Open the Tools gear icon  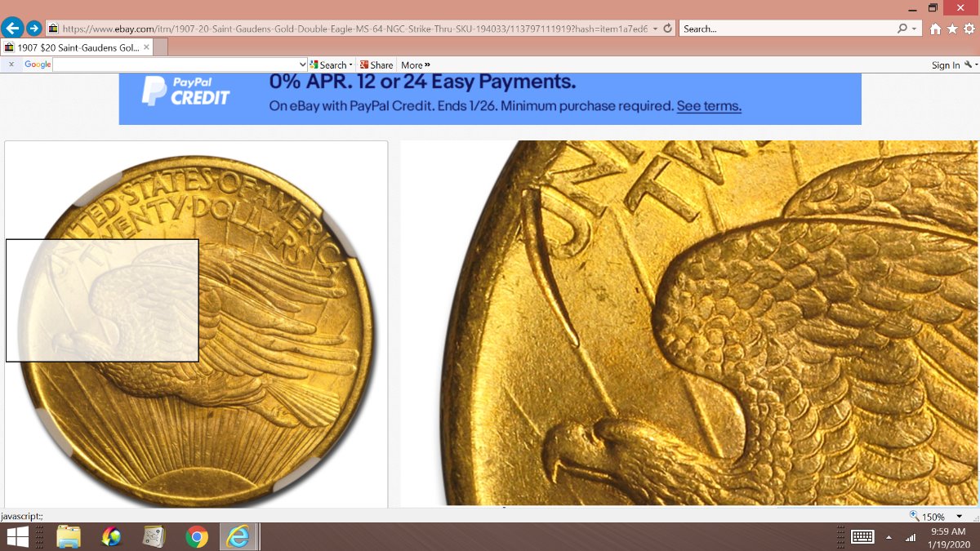pos(969,29)
